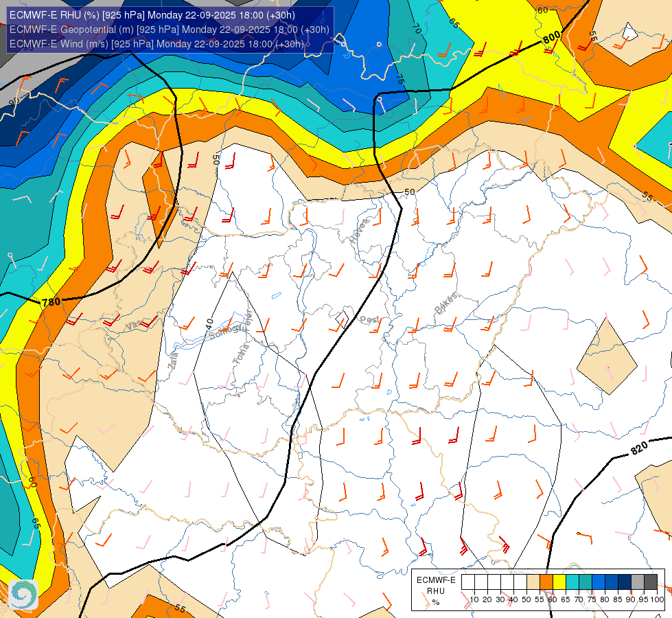The width and height of the screenshot is (672, 618).
Task: Click the Vas county label
Action: coord(133,326)
